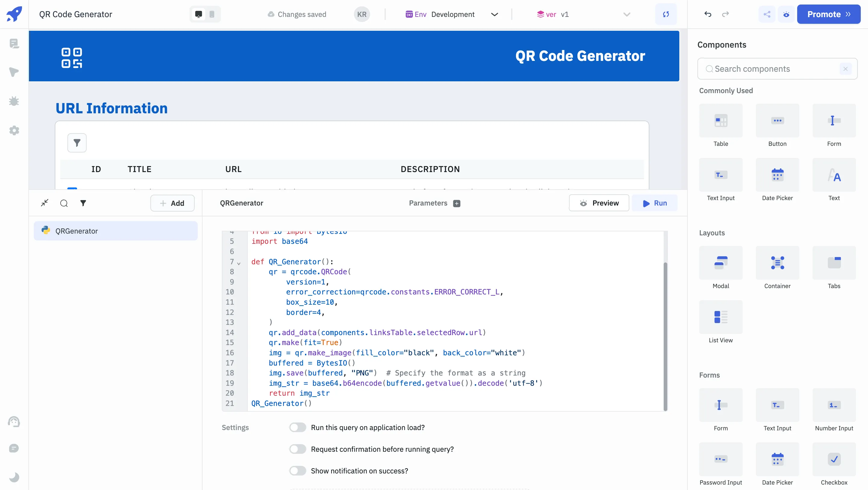Viewport: 868px width, 490px height.
Task: Toggle dark mode moon icon
Action: [14, 477]
